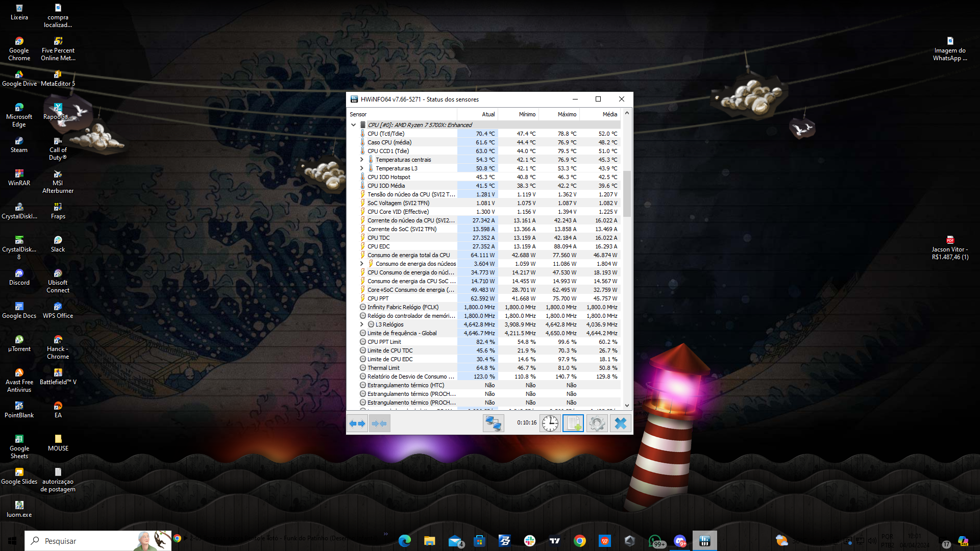
Task: Select the CPU EDC sensor row
Action: (484, 246)
